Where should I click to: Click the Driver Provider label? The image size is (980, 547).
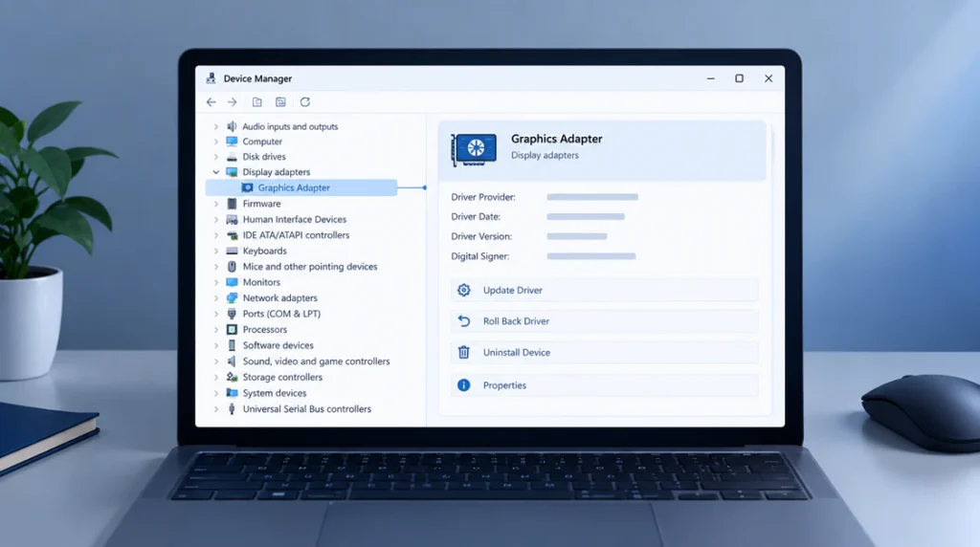coord(483,197)
